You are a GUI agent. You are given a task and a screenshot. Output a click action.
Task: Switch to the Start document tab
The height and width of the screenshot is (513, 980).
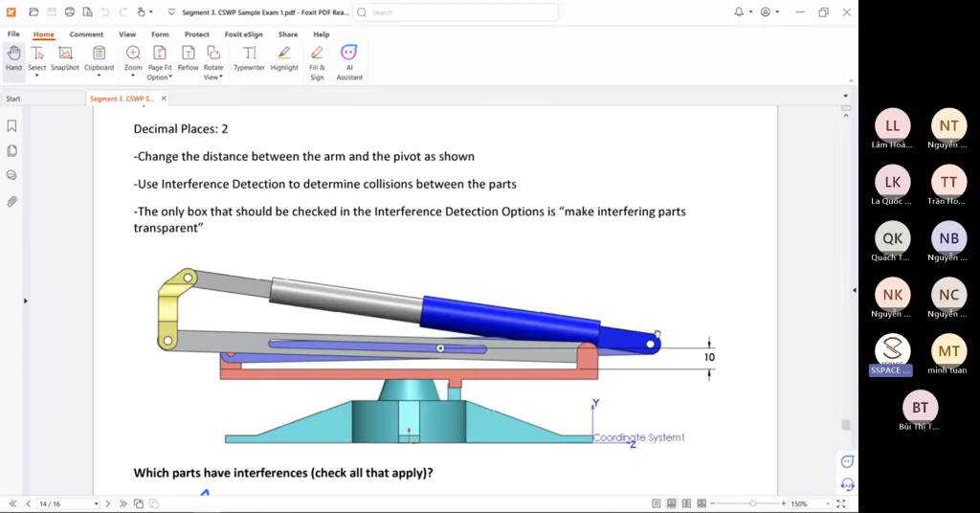pos(42,99)
